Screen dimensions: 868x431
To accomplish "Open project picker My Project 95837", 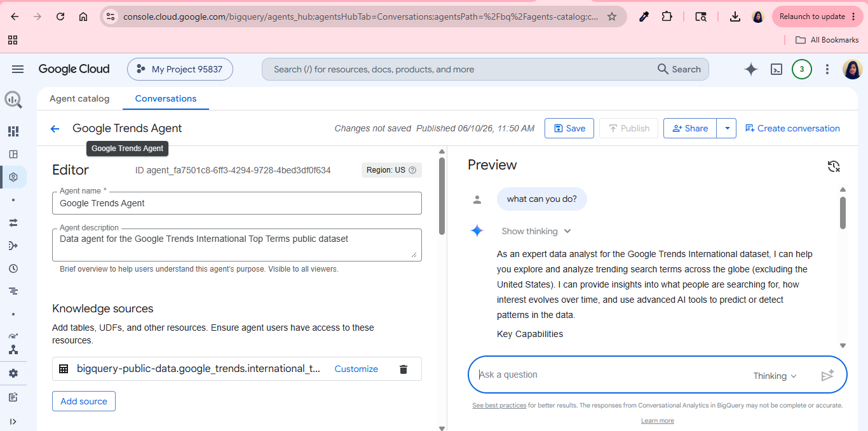I will tap(180, 69).
